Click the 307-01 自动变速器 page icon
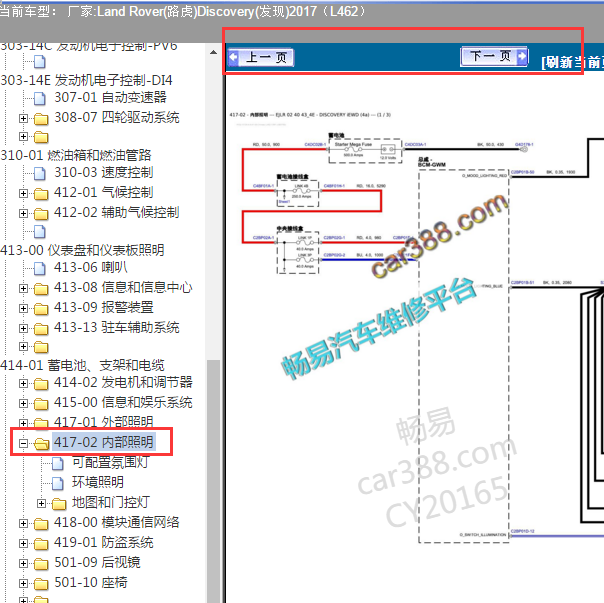 pos(40,98)
